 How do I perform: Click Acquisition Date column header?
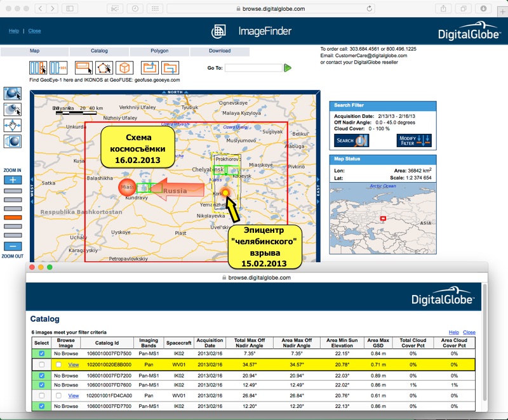[210, 343]
